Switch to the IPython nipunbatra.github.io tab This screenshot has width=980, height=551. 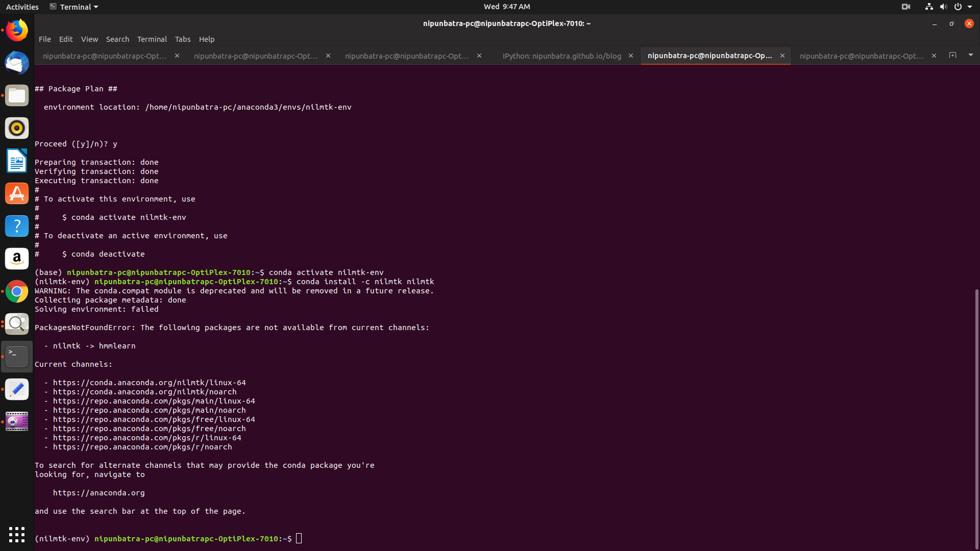pos(561,56)
